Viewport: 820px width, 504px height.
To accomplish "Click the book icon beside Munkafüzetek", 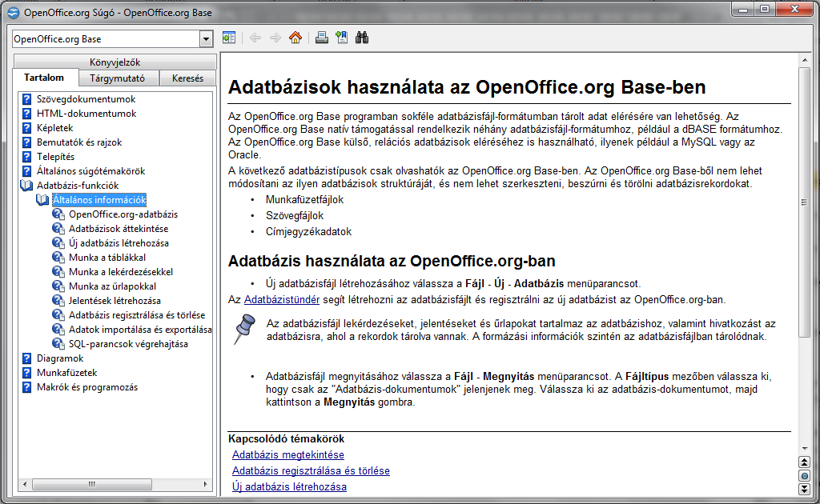I will 26,373.
